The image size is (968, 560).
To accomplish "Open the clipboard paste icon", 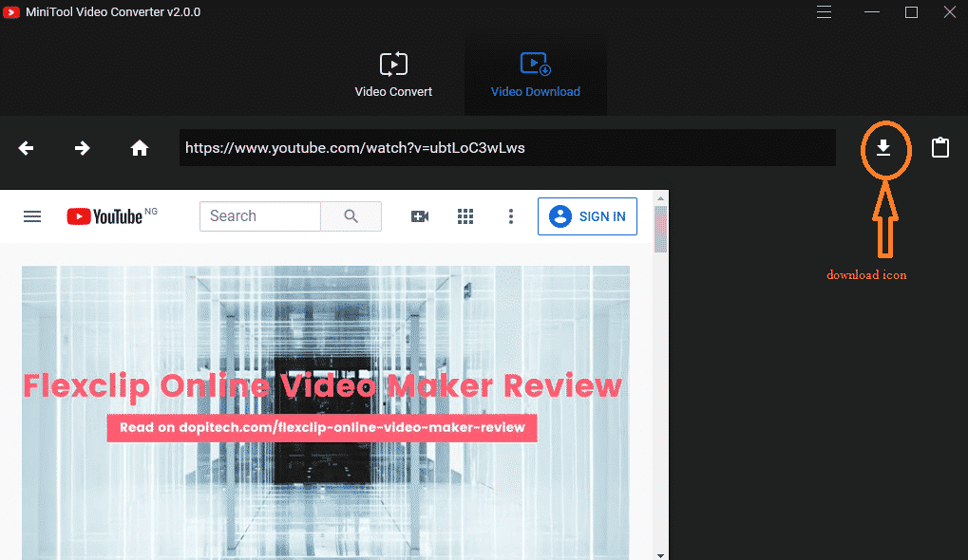I will [x=940, y=148].
